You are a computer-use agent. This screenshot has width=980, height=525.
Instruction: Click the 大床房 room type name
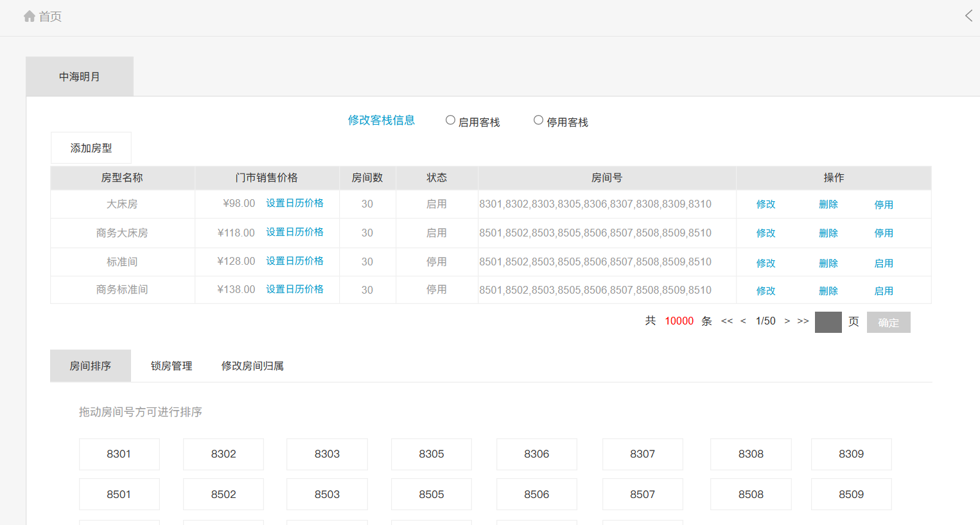pos(122,204)
